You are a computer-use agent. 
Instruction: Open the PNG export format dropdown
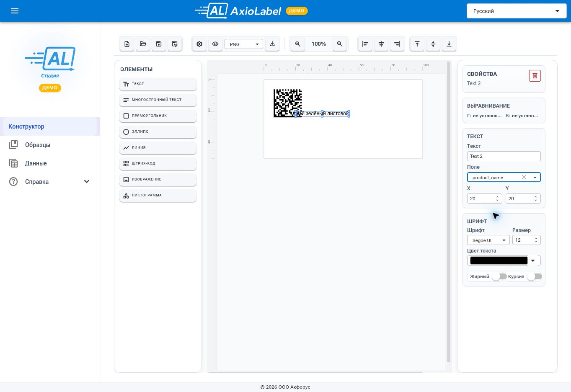[x=244, y=44]
